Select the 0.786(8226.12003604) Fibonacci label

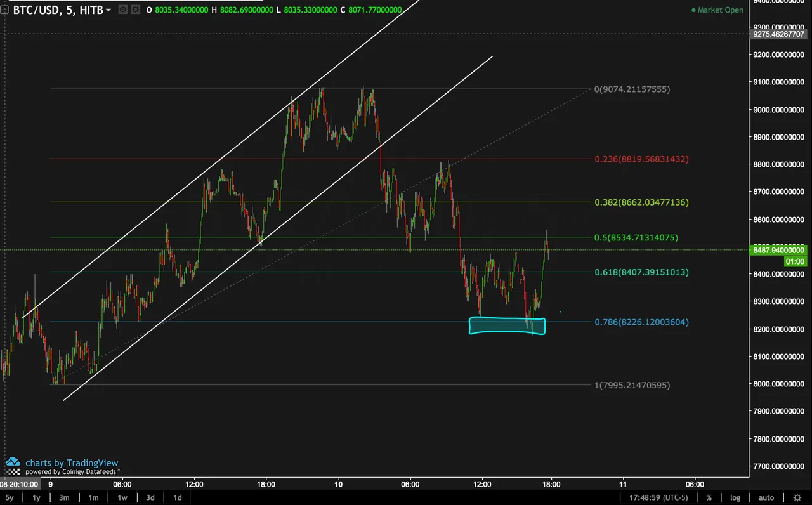641,322
